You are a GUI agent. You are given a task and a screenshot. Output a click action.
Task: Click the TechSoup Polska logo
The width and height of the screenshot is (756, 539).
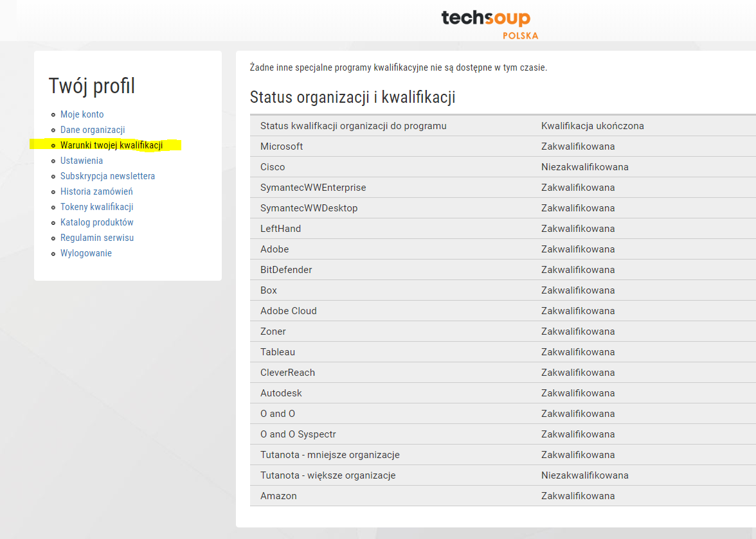pyautogui.click(x=489, y=24)
